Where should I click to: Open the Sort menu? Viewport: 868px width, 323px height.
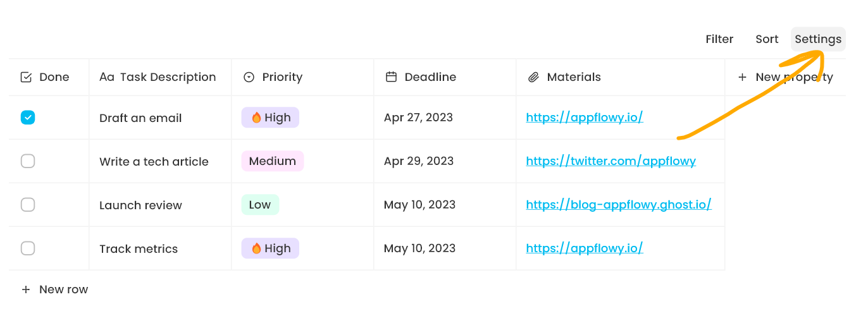point(767,39)
